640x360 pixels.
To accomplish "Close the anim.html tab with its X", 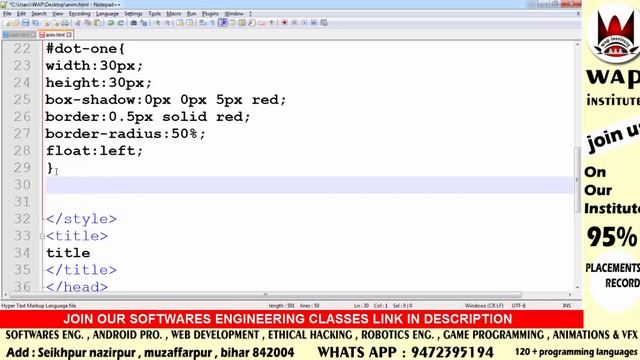I will [69, 35].
